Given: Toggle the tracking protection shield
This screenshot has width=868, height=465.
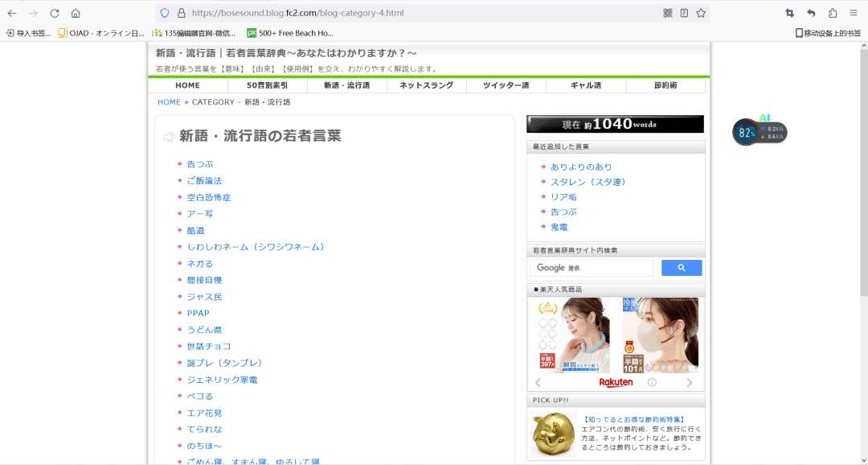Looking at the screenshot, I should 163,13.
